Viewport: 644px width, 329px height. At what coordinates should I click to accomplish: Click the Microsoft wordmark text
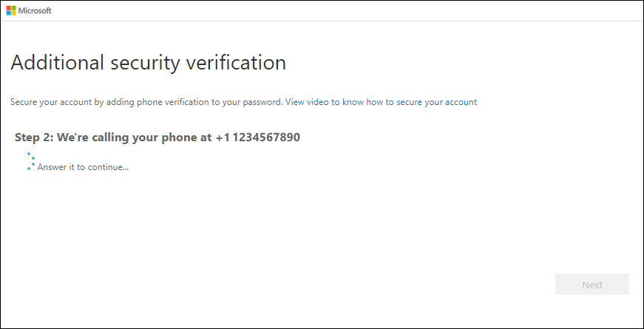click(35, 11)
